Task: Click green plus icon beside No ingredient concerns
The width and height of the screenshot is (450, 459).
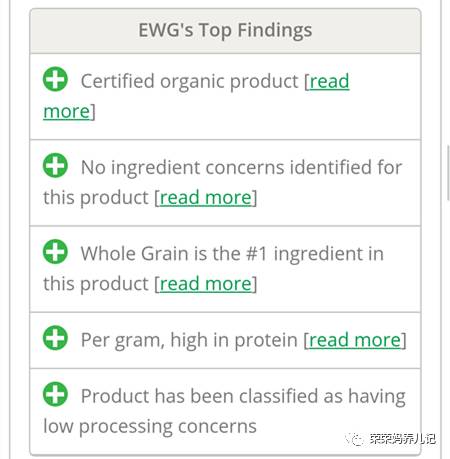Action: 55,165
